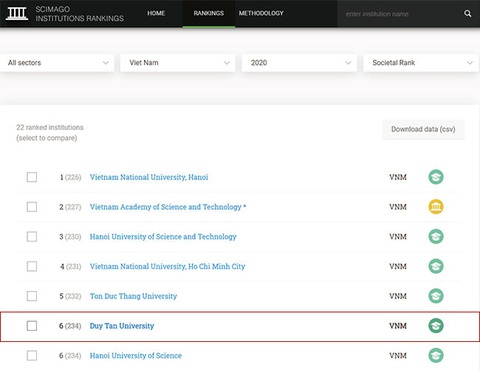Screen dimensions: 480x370
Task: Open the Societal Rank dropdown
Action: coord(421,63)
